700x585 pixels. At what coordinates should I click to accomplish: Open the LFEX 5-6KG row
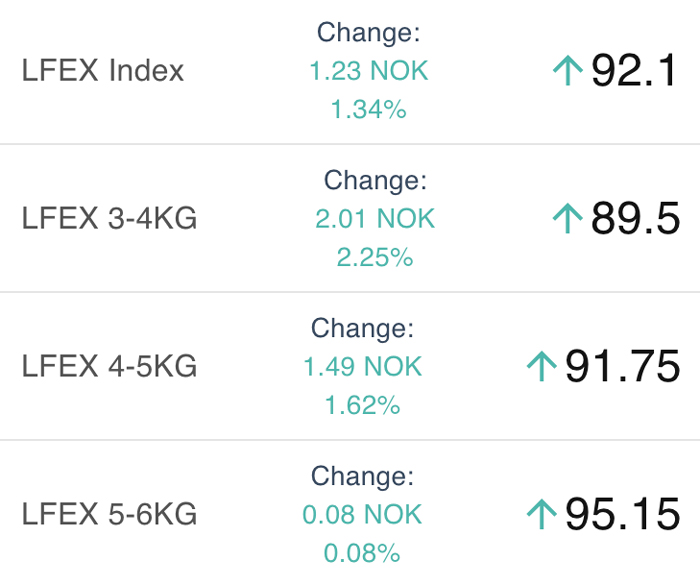coord(350,514)
